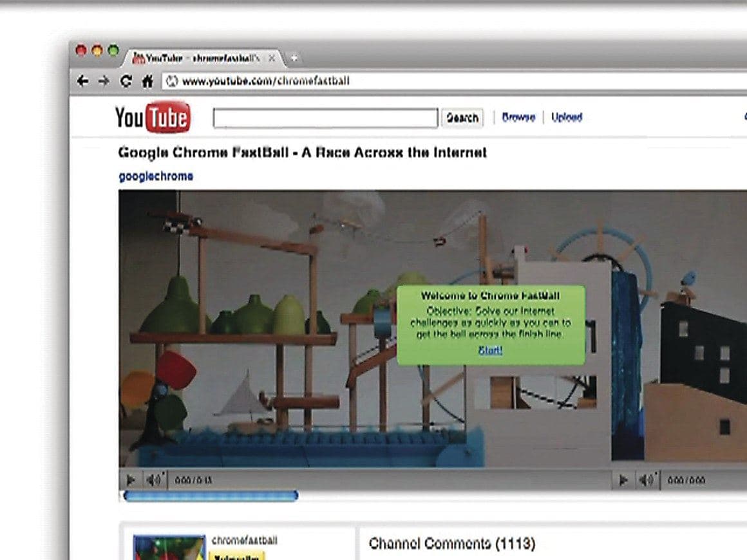
Task: Click the browser forward arrow
Action: (x=104, y=81)
